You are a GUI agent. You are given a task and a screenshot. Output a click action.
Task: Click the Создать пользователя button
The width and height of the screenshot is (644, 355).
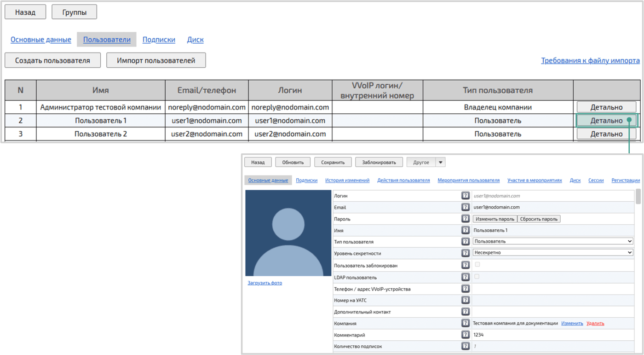52,60
